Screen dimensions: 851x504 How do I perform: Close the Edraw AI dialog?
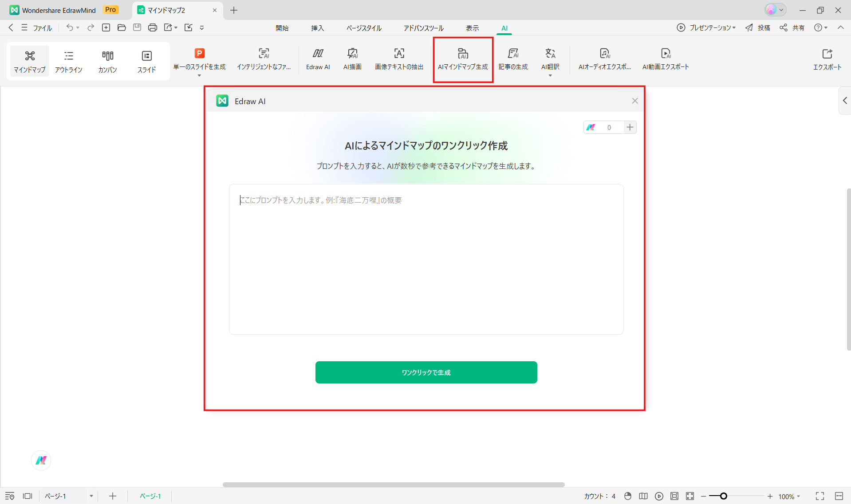click(635, 101)
